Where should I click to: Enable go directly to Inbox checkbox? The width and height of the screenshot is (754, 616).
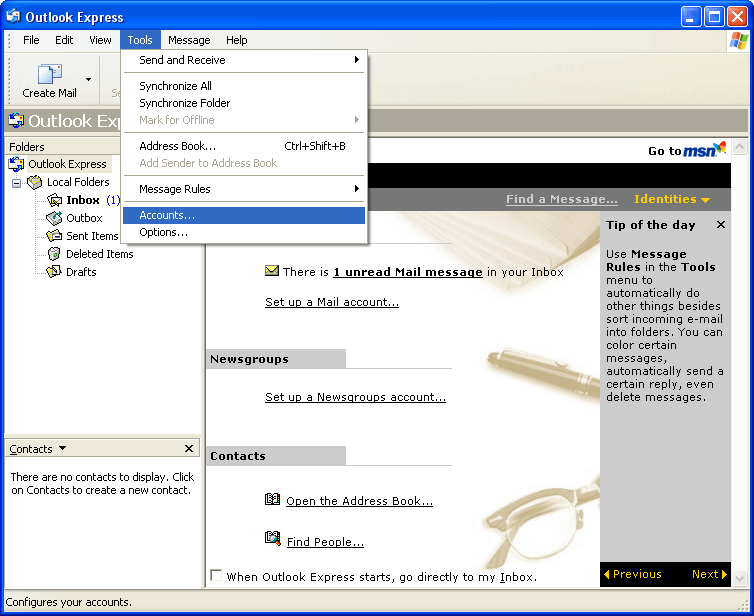[x=216, y=576]
